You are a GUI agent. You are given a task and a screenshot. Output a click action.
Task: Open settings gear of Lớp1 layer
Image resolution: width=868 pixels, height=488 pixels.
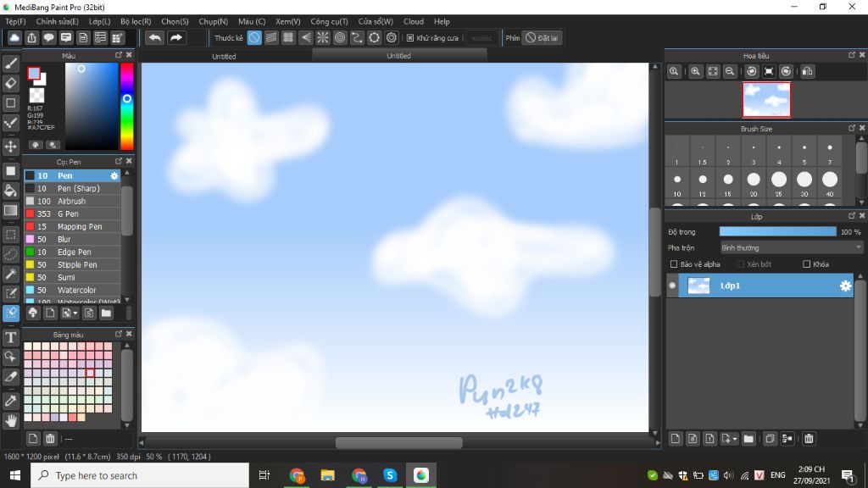pos(845,286)
